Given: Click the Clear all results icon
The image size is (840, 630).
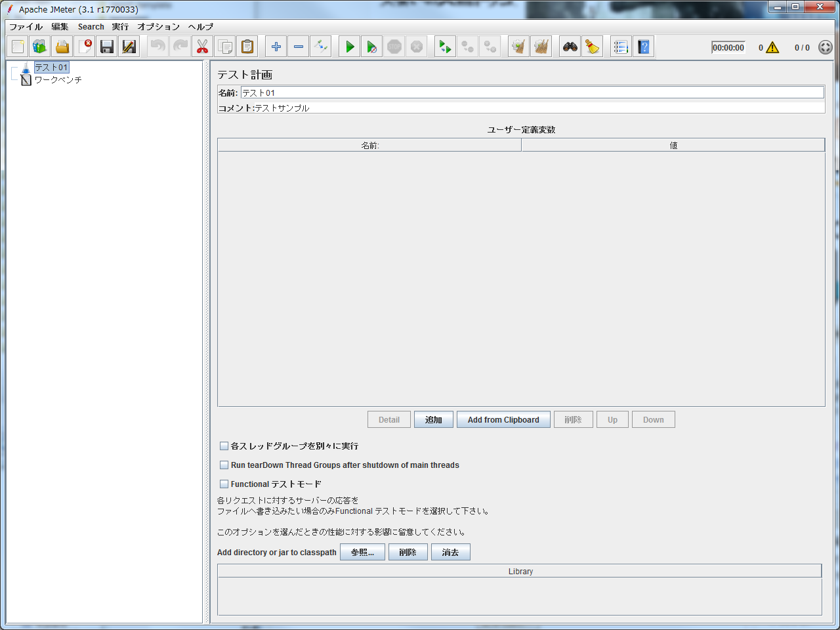Looking at the screenshot, I should click(541, 47).
